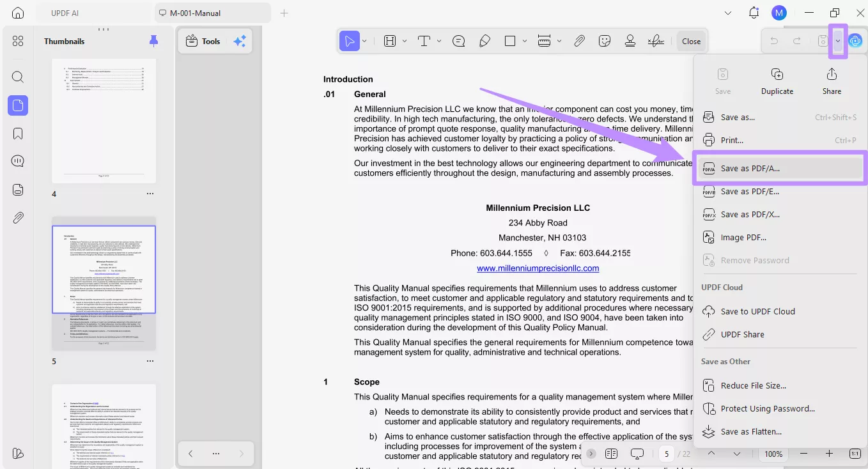Choose Save as PDF/X from the menu
Viewport: 868px width, 469px height.
[750, 214]
